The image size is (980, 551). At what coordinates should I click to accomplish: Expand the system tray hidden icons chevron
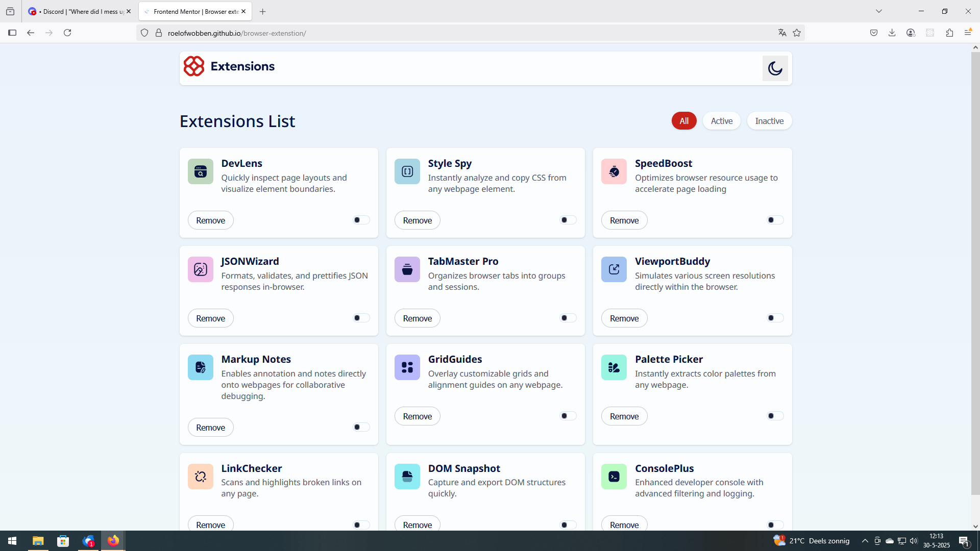865,541
